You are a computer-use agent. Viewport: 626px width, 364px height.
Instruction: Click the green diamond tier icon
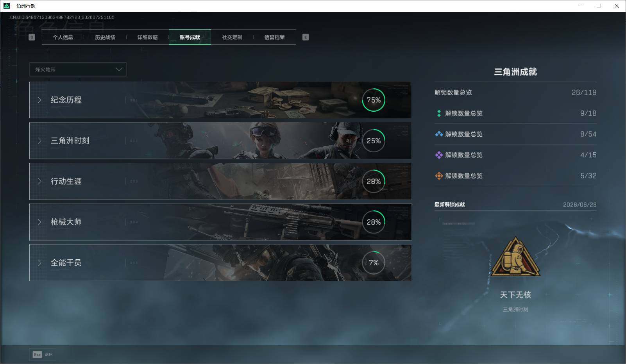[x=439, y=113]
